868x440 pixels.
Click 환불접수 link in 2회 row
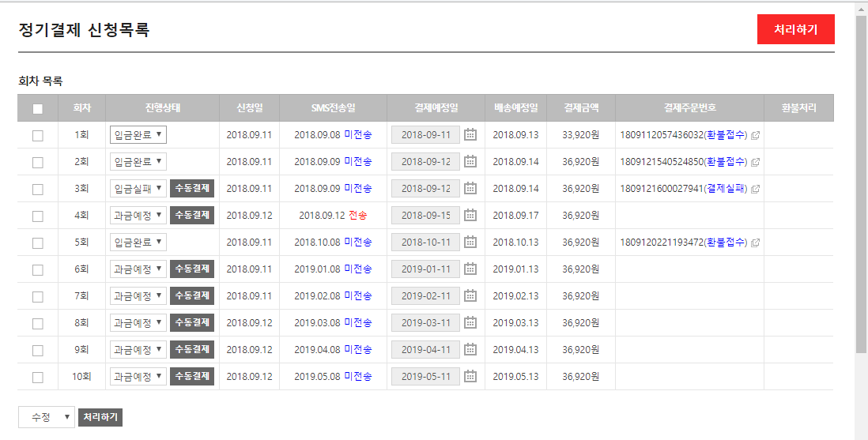(x=725, y=162)
